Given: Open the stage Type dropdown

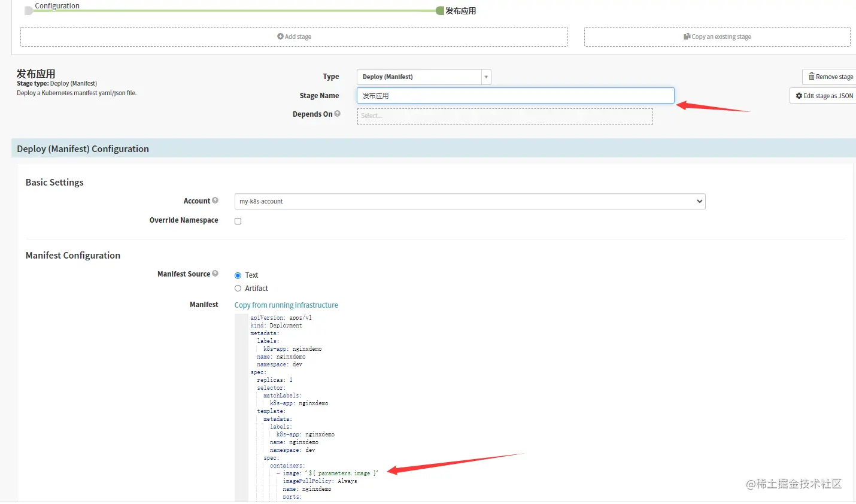Looking at the screenshot, I should [x=424, y=77].
